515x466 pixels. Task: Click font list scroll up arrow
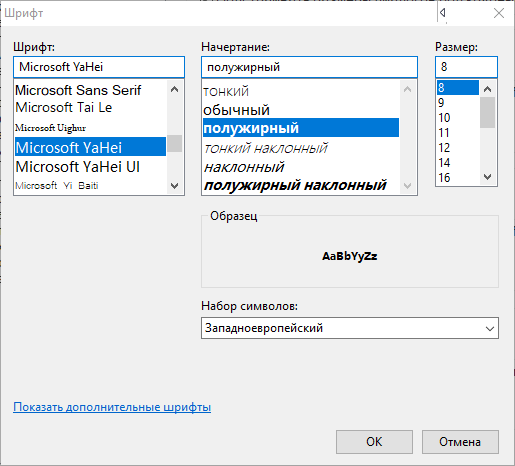[174, 89]
